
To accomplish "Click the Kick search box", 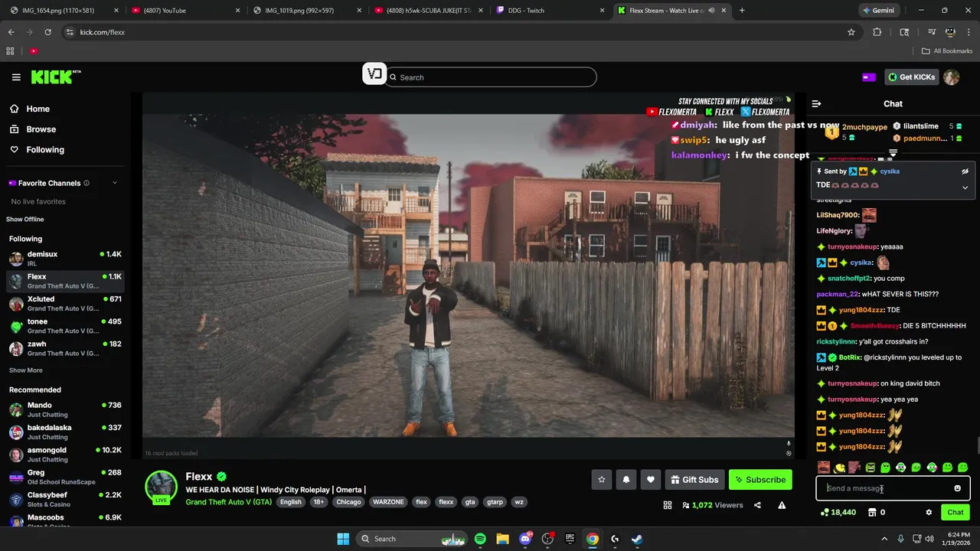I will [x=491, y=77].
